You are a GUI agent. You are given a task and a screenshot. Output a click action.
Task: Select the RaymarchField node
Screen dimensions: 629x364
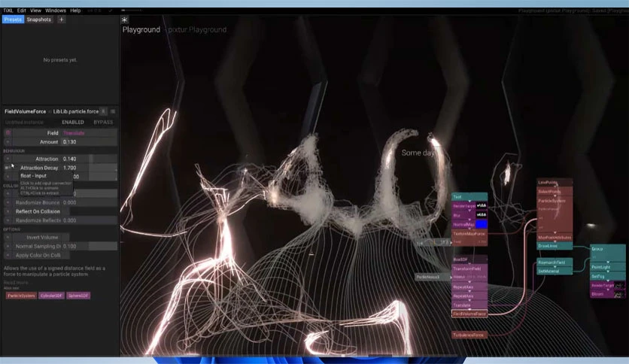click(555, 262)
